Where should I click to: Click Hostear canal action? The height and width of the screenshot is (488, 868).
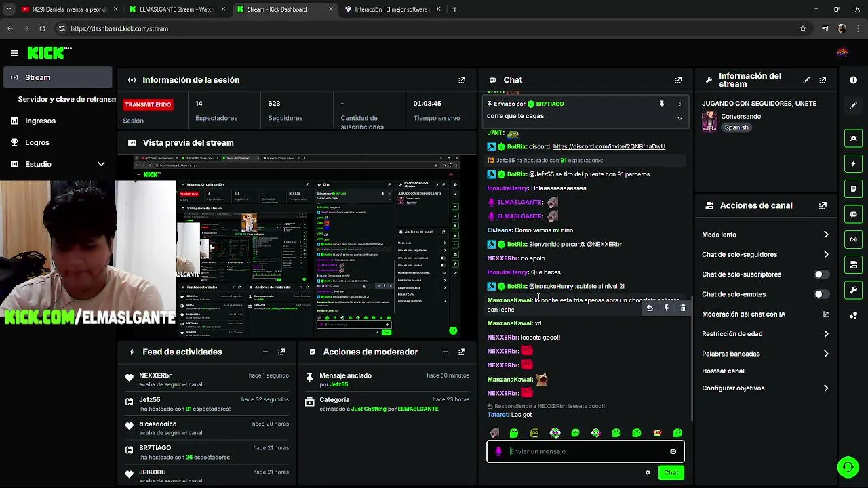click(x=723, y=371)
